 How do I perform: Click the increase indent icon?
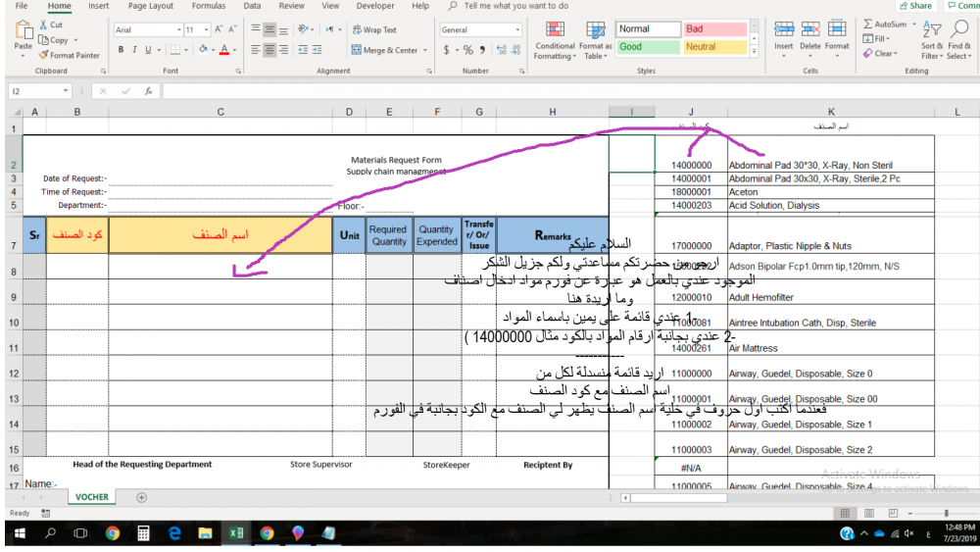317,49
